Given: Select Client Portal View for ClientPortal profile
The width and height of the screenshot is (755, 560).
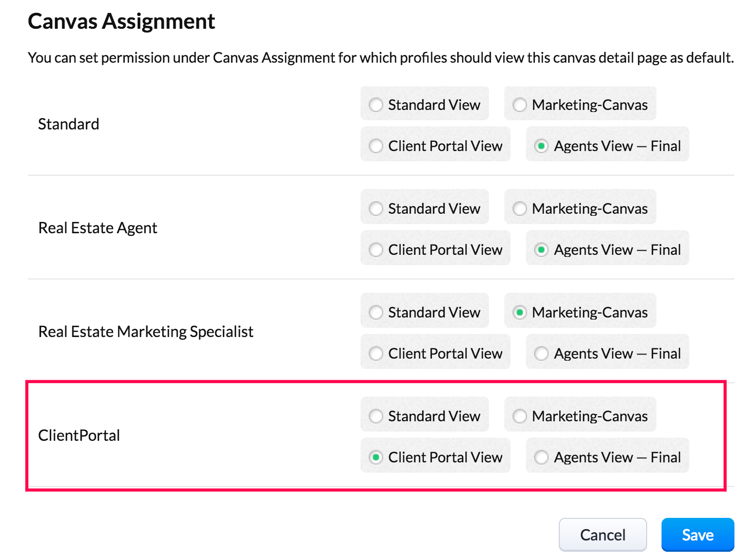Looking at the screenshot, I should [376, 457].
